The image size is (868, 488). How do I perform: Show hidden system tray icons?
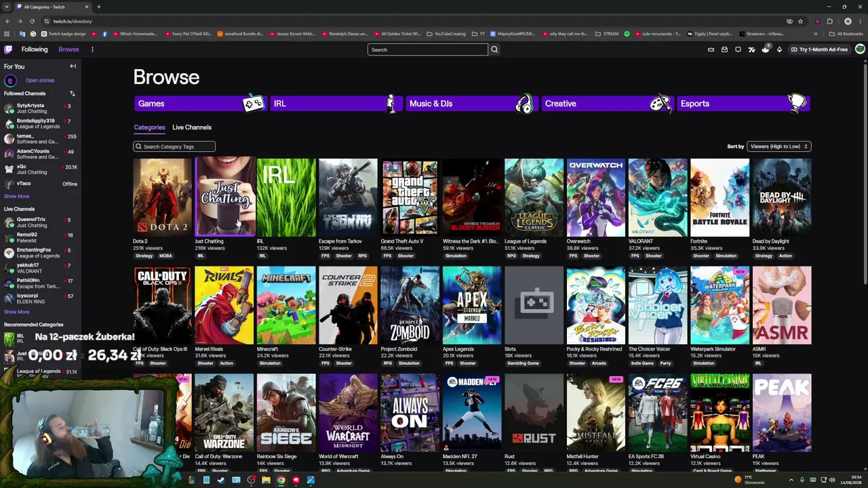click(791, 481)
